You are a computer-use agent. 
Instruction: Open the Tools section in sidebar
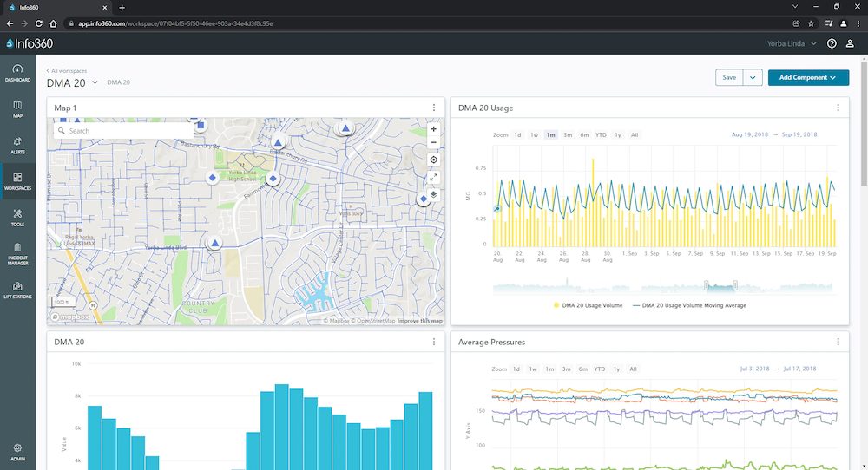click(x=17, y=217)
